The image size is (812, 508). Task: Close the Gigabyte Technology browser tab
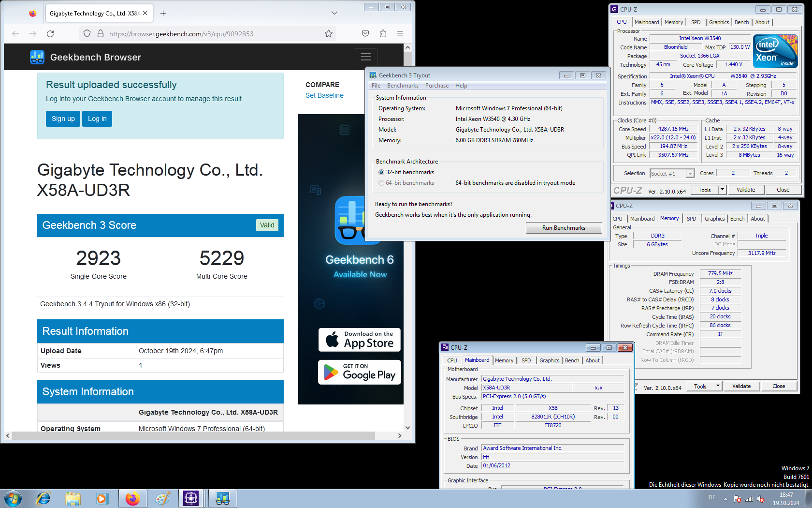click(145, 13)
